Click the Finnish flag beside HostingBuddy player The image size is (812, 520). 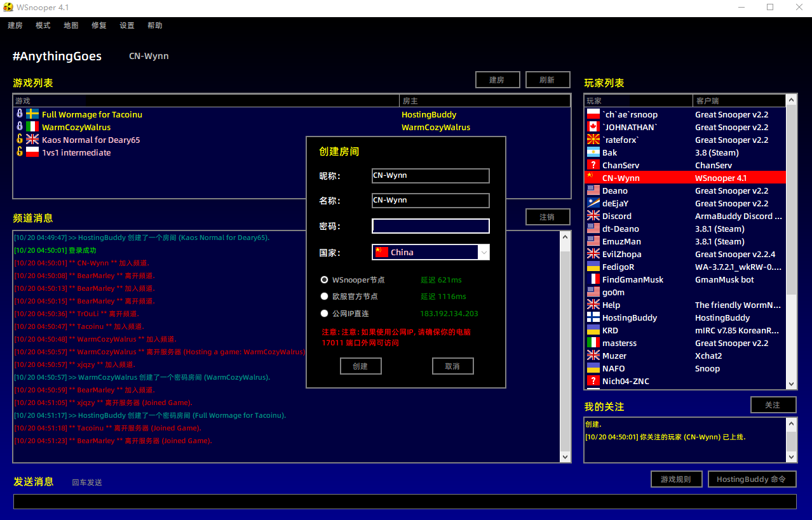pos(593,317)
